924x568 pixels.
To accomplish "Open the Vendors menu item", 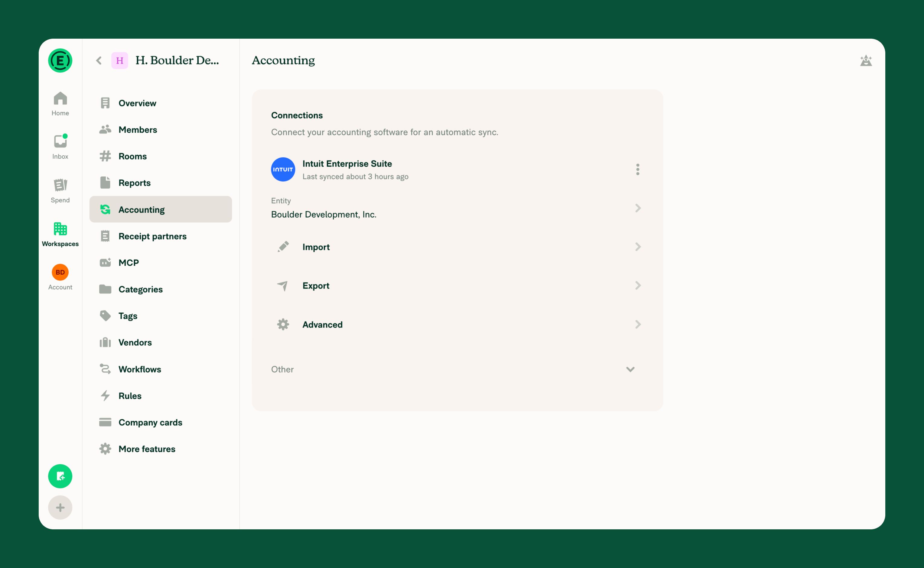I will click(x=161, y=342).
